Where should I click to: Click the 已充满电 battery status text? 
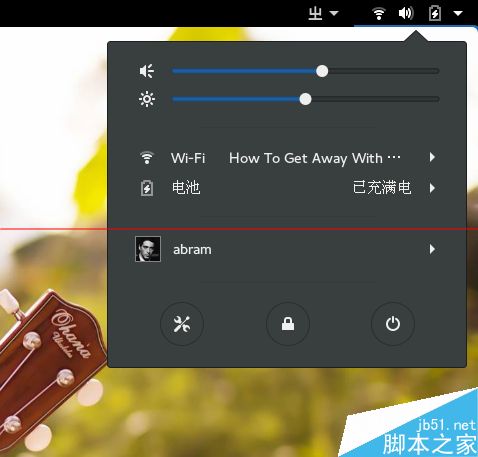(x=382, y=188)
